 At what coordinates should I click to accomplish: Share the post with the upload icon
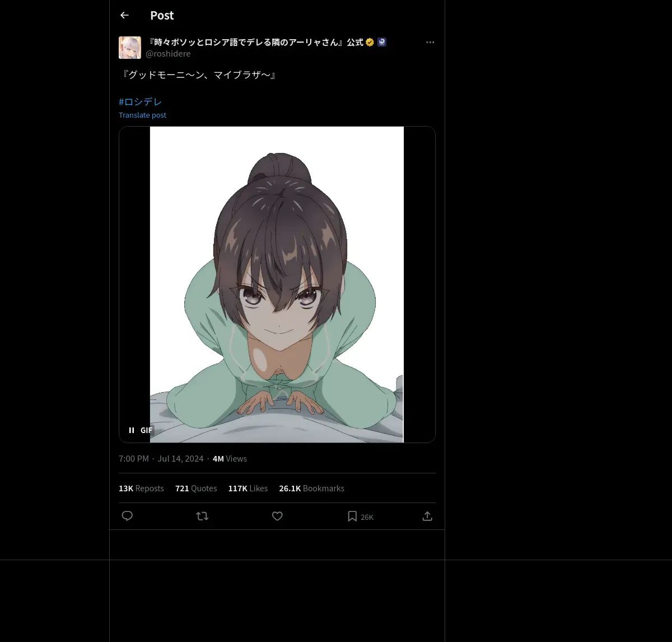point(427,516)
